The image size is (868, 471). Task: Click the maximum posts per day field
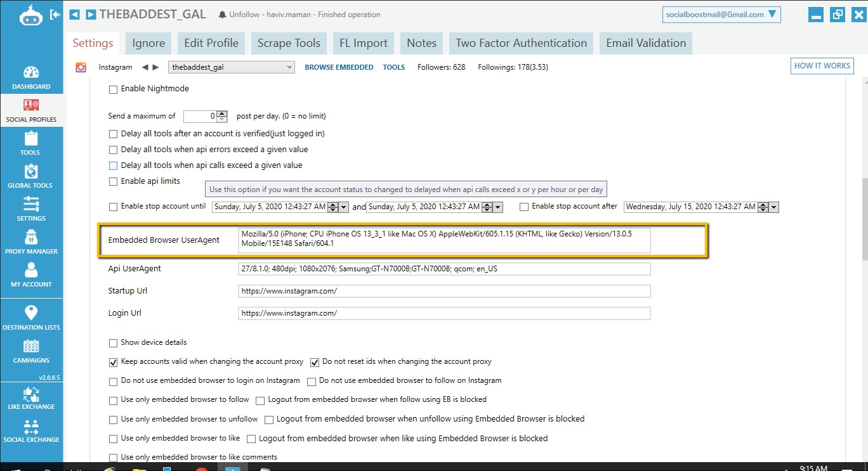201,116
